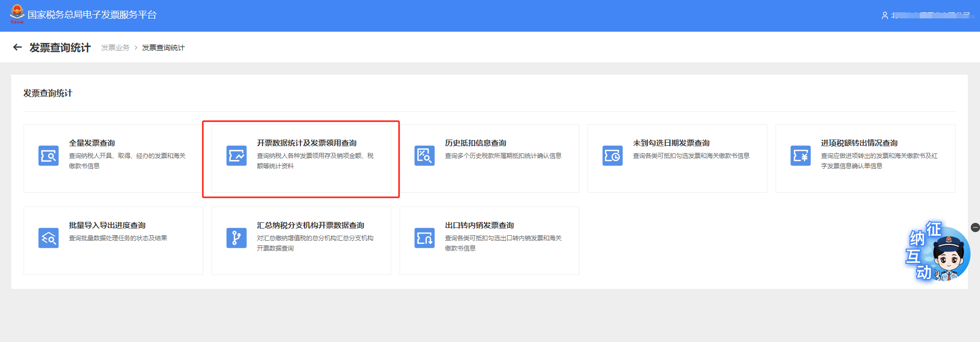This screenshot has height=342, width=980.
Task: Go to 发票业务 breadcrumb
Action: point(115,48)
